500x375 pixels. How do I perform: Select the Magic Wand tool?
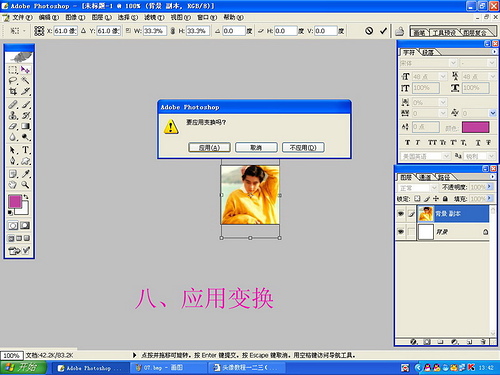25,80
